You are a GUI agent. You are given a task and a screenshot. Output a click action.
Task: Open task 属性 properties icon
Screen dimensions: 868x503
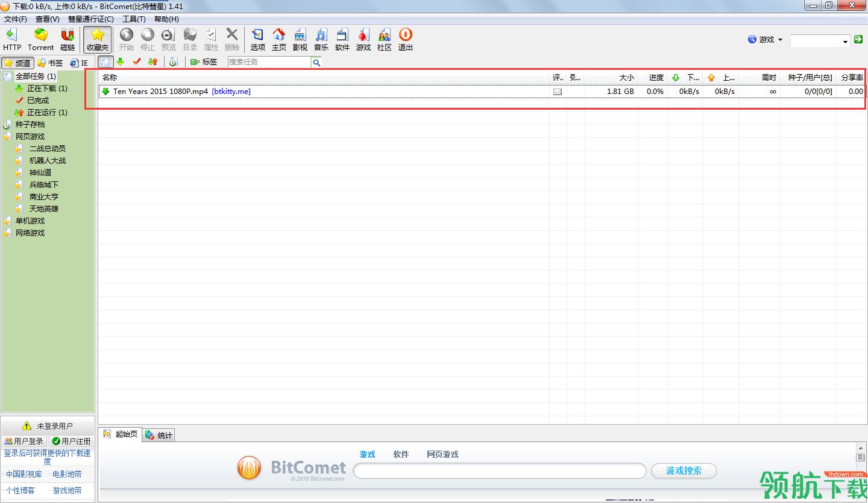pyautogui.click(x=211, y=39)
